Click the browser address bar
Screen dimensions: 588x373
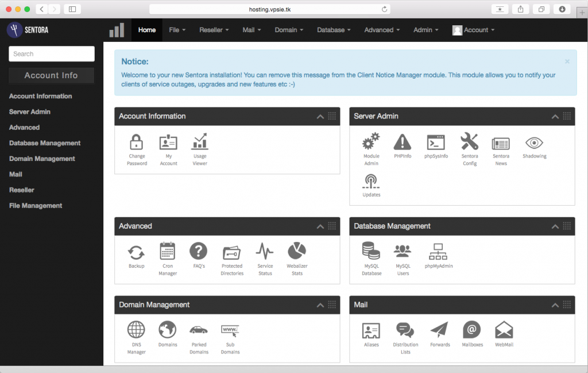[x=270, y=9]
